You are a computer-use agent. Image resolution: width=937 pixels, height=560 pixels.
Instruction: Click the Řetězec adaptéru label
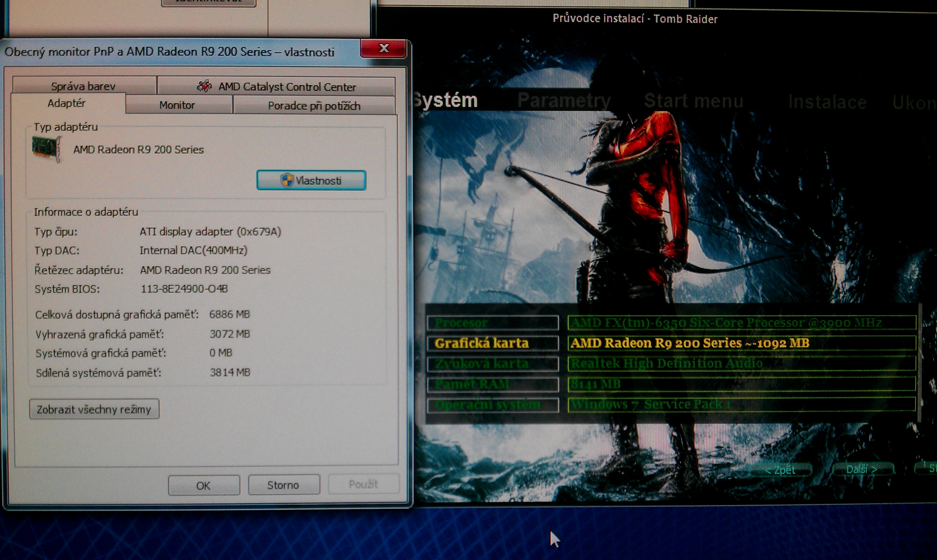79,270
